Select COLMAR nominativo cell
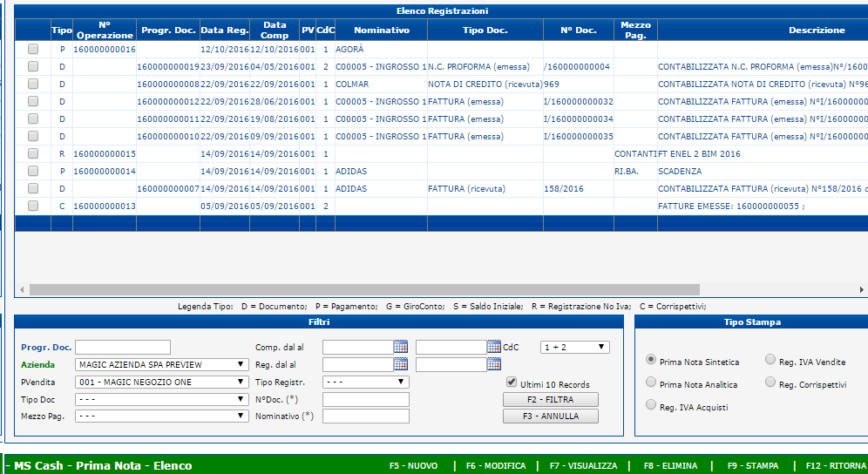This screenshot has height=474, width=868. point(382,85)
